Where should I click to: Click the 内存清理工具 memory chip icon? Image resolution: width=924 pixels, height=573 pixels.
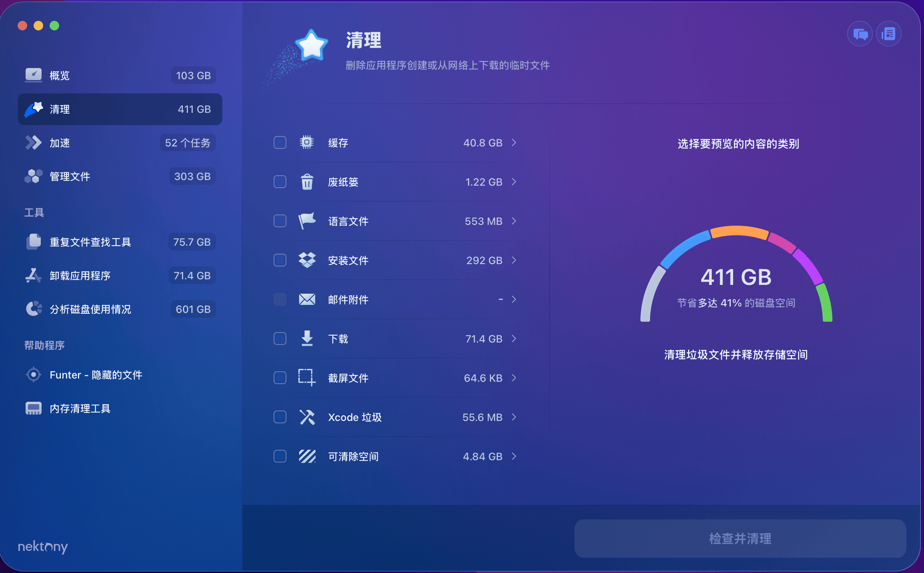[x=34, y=409]
